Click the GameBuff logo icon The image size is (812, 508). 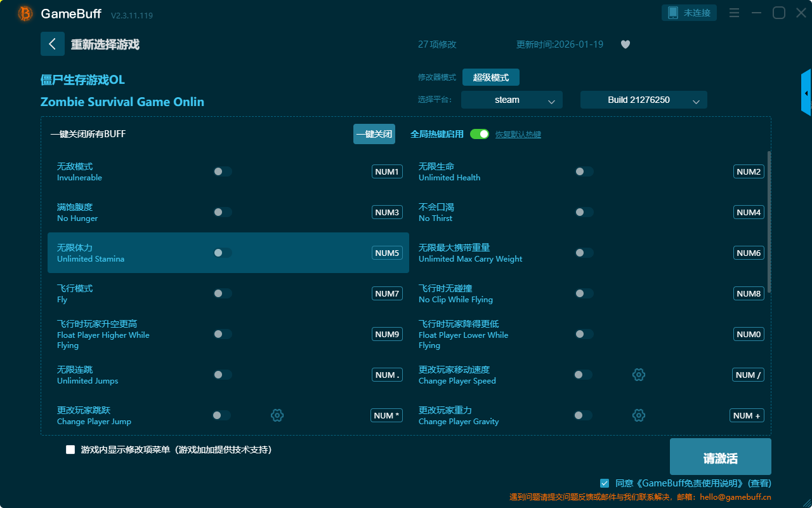(25, 13)
